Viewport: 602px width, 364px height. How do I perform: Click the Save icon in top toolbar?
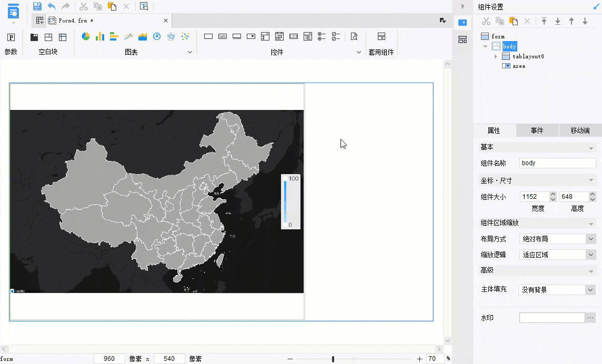(37, 6)
